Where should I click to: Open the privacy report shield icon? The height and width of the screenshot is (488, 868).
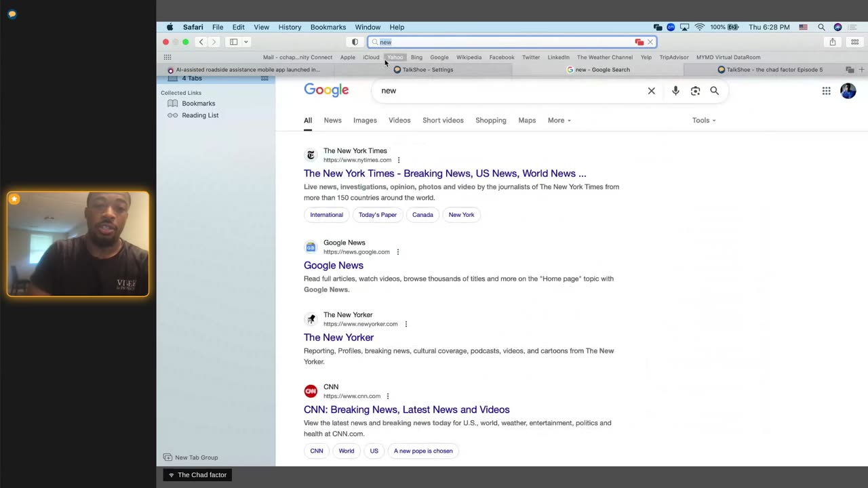tap(355, 42)
